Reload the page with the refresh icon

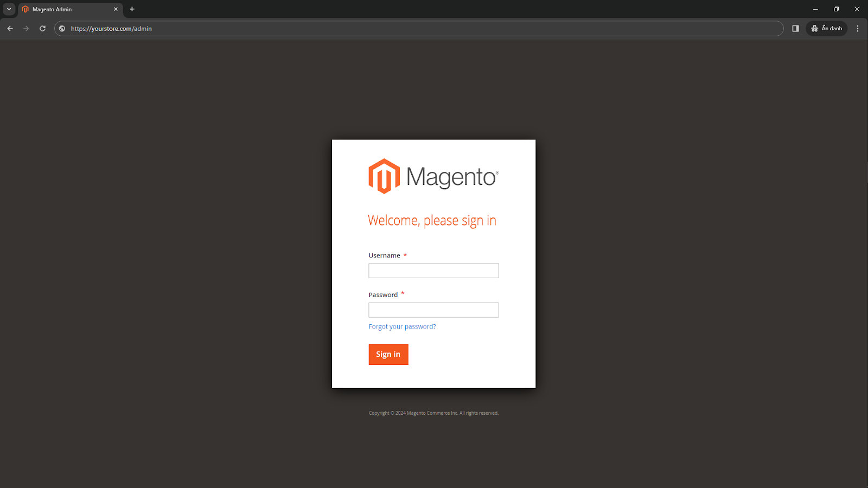point(42,28)
